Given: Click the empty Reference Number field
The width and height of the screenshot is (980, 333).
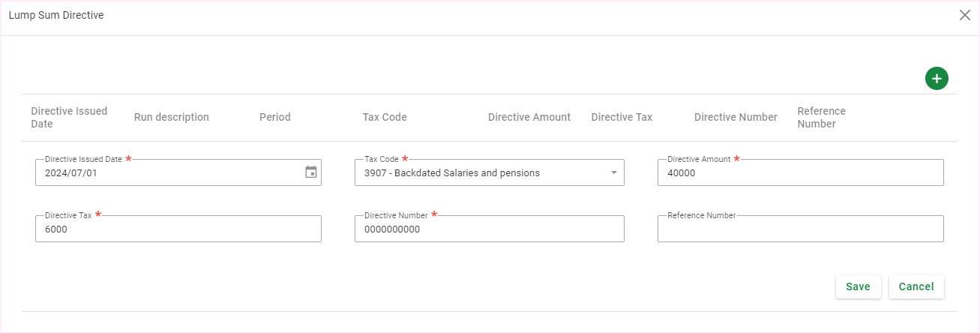Looking at the screenshot, I should pos(799,229).
